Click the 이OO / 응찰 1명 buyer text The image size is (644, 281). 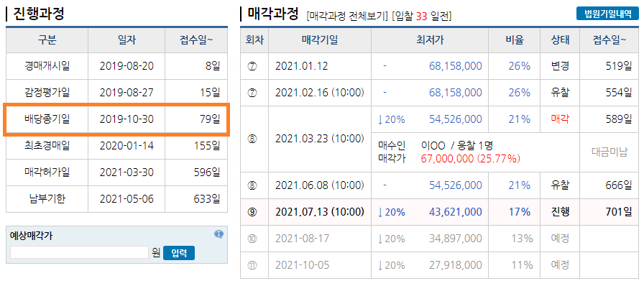pos(456,144)
